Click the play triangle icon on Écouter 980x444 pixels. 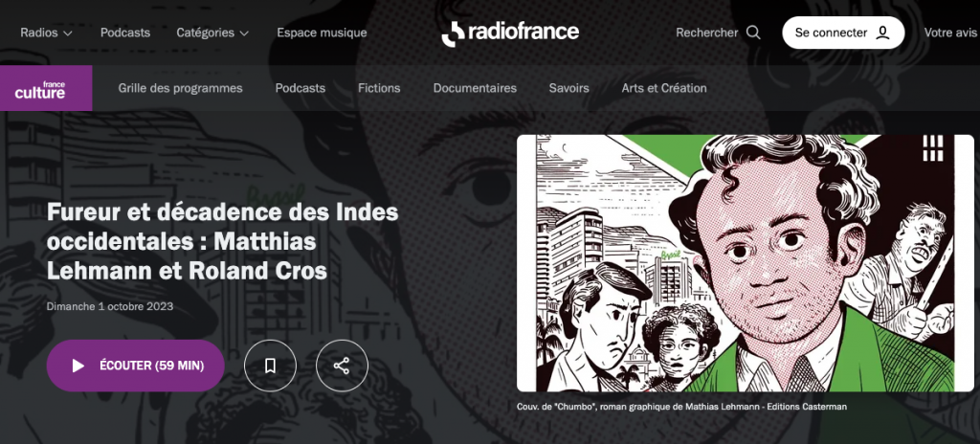78,366
